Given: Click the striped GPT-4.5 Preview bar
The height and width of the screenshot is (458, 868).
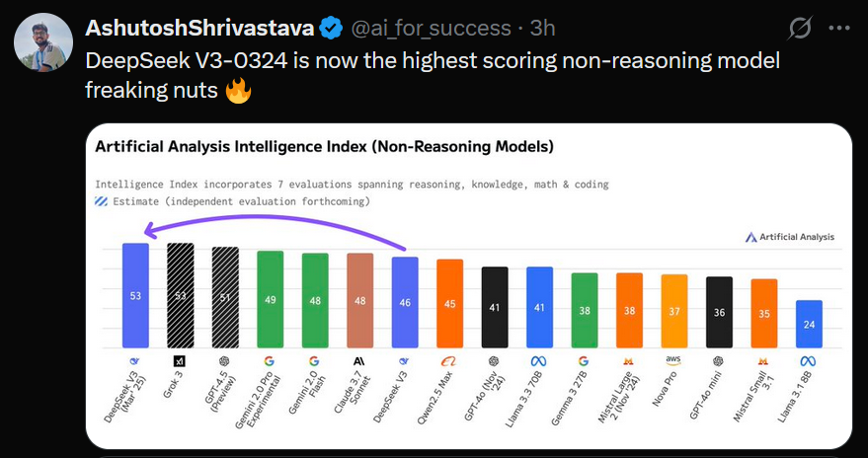Looking at the screenshot, I should click(225, 297).
